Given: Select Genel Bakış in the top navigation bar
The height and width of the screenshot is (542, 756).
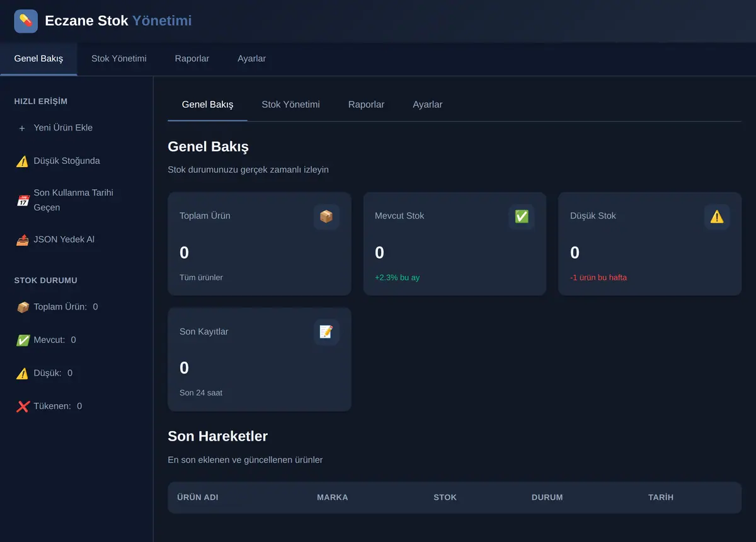Looking at the screenshot, I should point(38,59).
